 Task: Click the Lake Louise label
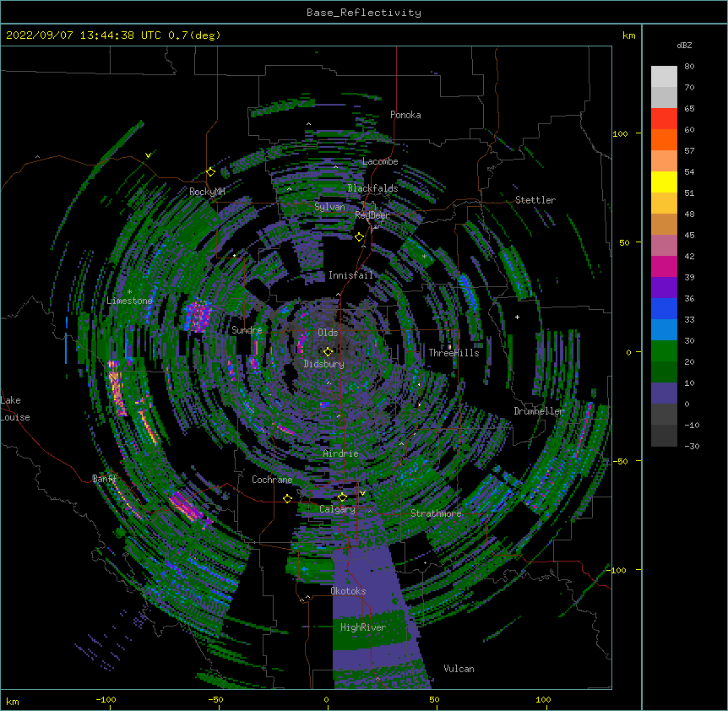click(15, 409)
